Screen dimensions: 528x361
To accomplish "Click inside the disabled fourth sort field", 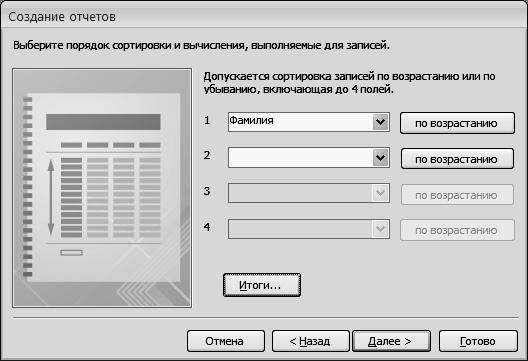I will click(300, 229).
